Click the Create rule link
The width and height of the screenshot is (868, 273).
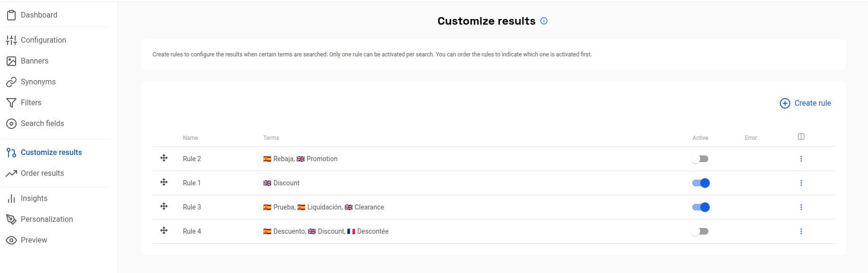coord(813,103)
